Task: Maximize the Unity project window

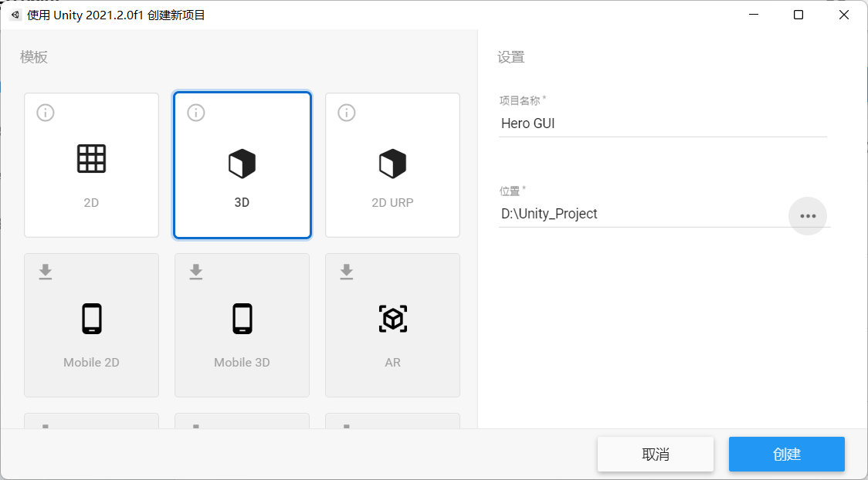Action: pos(798,15)
